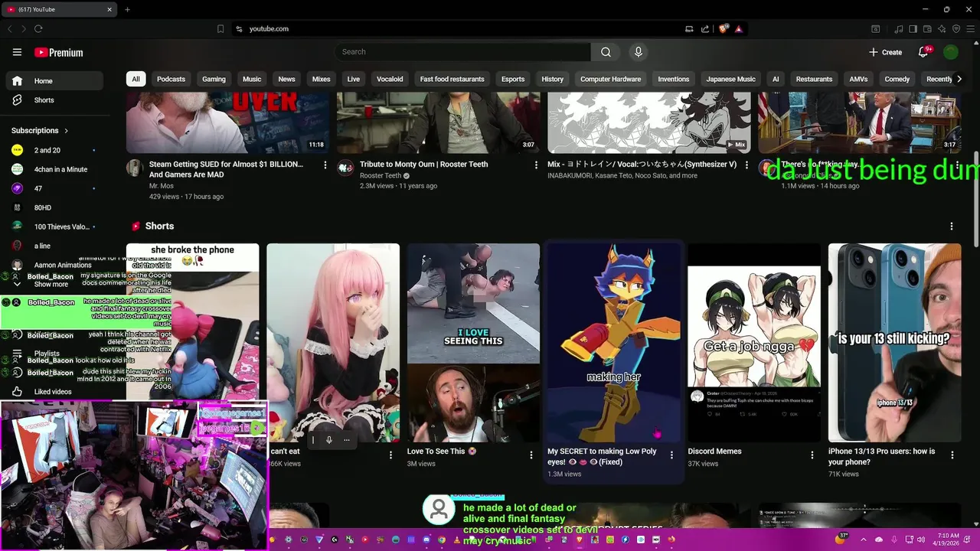Open the Steam Getting SUED video title

click(226, 169)
